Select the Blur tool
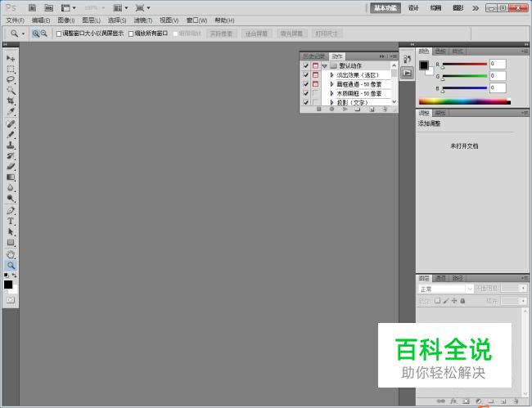Screen dimensions: 532x408 (x=10, y=187)
